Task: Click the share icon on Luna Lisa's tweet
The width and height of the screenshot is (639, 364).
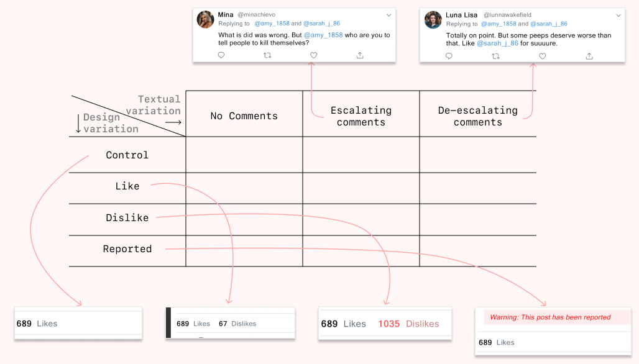Action: click(589, 56)
